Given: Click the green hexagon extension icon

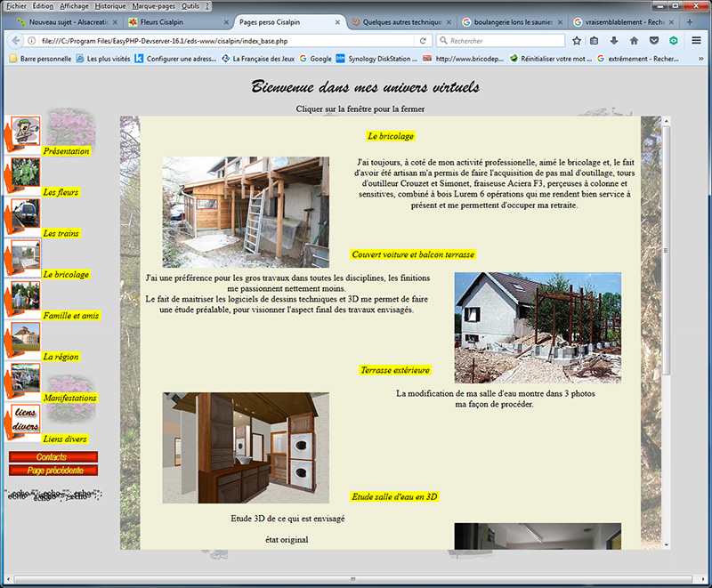Looking at the screenshot, I should [674, 41].
